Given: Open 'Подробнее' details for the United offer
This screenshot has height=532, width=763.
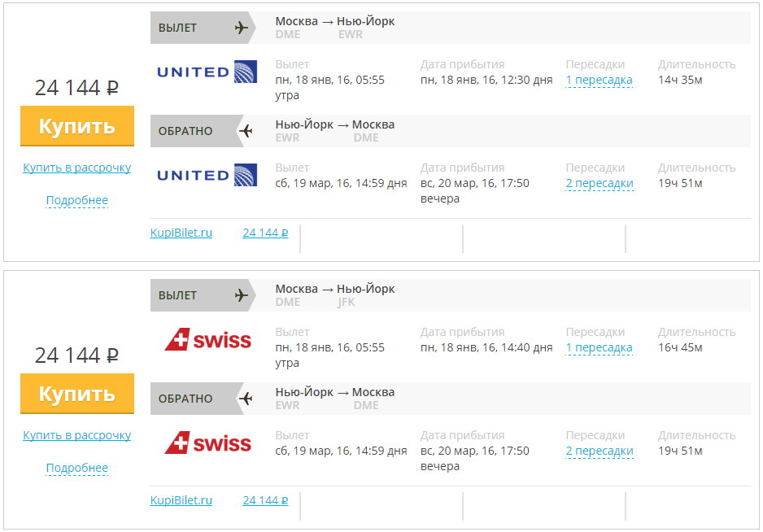Looking at the screenshot, I should pyautogui.click(x=77, y=201).
